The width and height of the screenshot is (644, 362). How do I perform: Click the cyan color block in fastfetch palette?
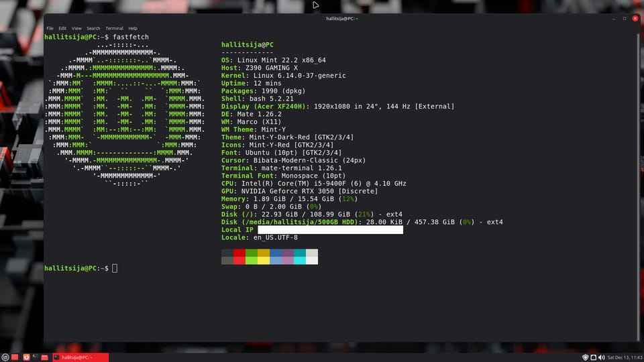coord(300,257)
